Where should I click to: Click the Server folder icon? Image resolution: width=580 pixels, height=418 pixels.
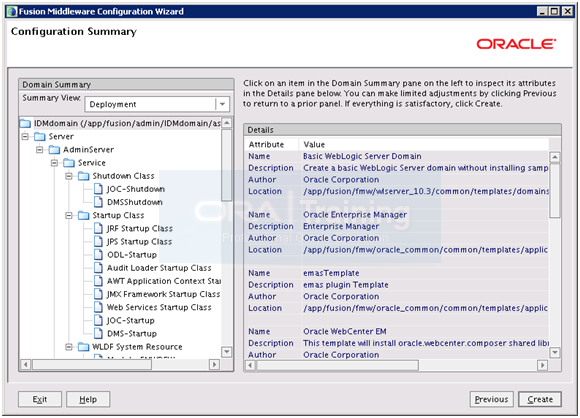click(x=40, y=136)
